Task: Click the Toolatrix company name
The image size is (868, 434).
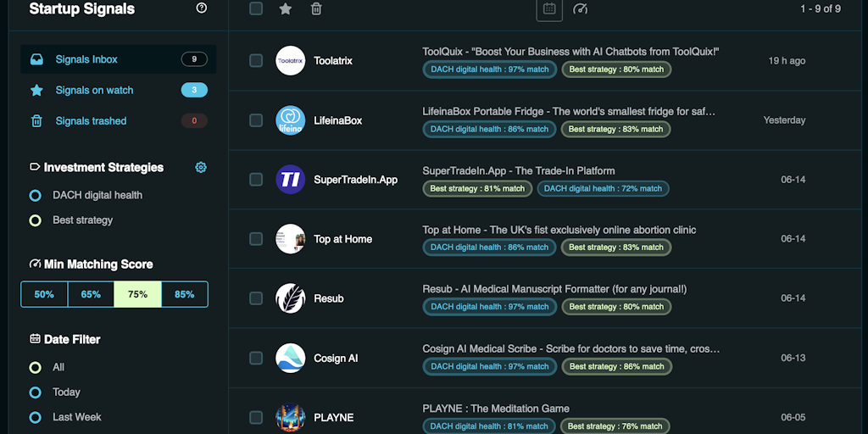Action: click(333, 61)
